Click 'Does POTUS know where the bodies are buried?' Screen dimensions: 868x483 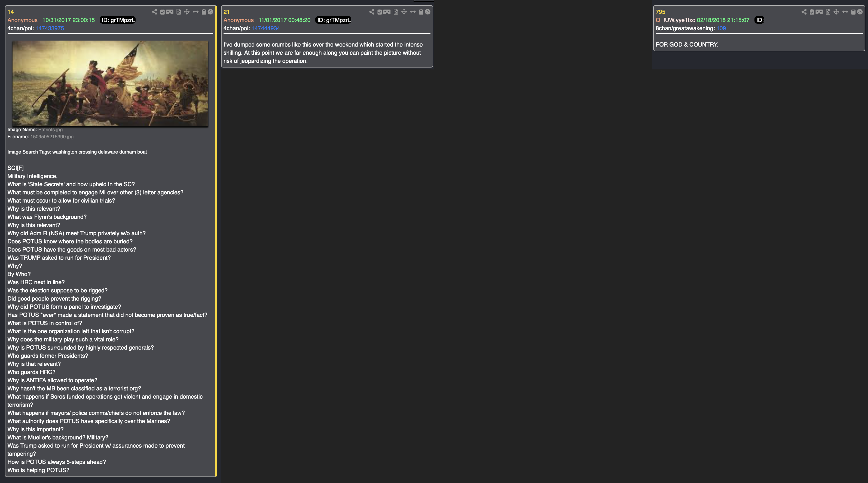70,241
